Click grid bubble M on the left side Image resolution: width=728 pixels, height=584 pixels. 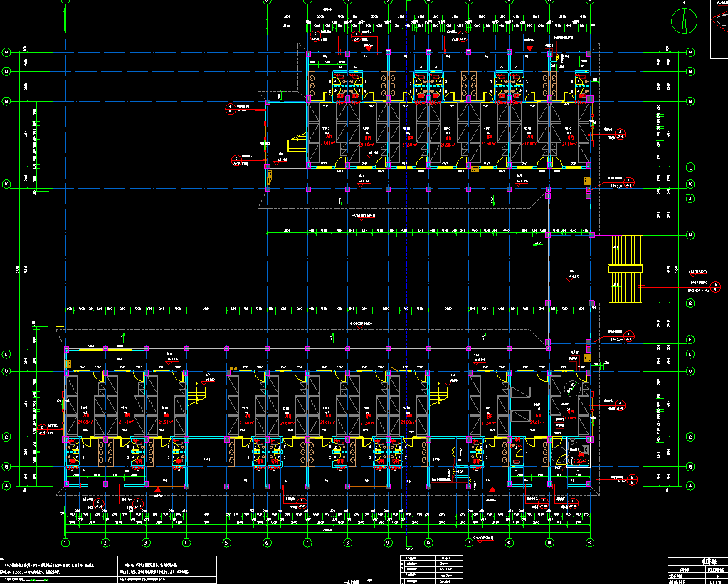(7, 102)
